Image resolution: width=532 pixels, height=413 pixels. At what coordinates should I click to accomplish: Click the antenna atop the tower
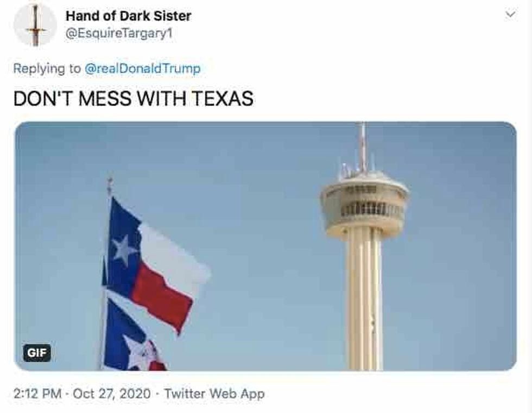363,148
